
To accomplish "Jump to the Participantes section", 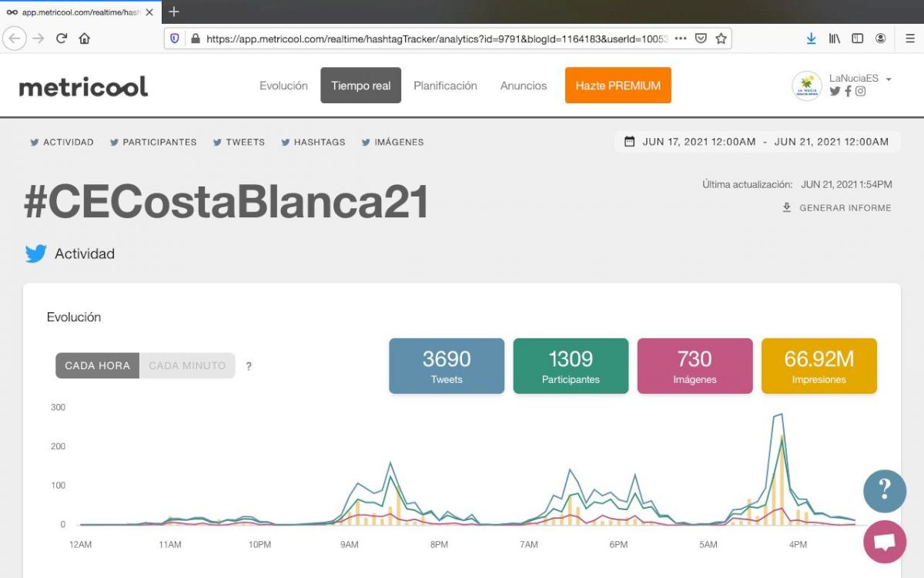I will 153,143.
